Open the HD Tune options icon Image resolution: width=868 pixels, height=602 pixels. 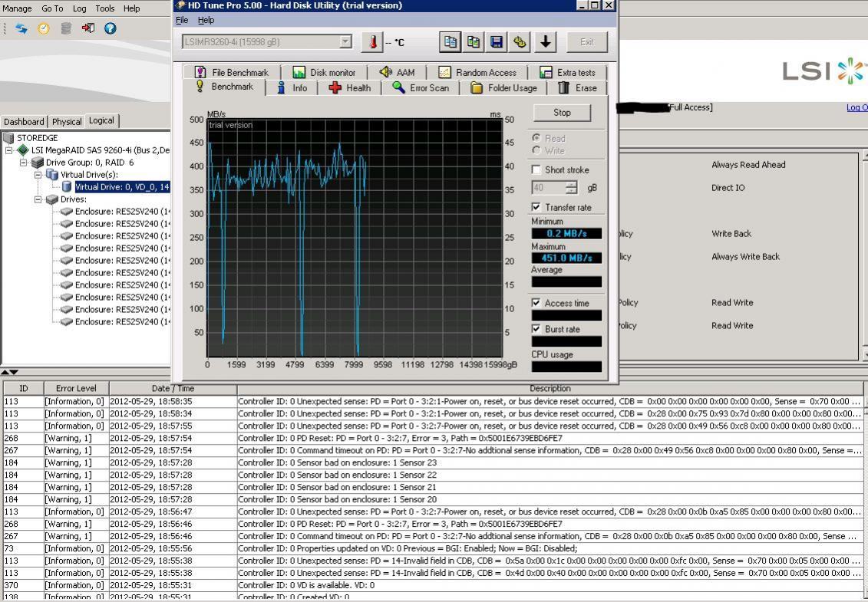520,42
